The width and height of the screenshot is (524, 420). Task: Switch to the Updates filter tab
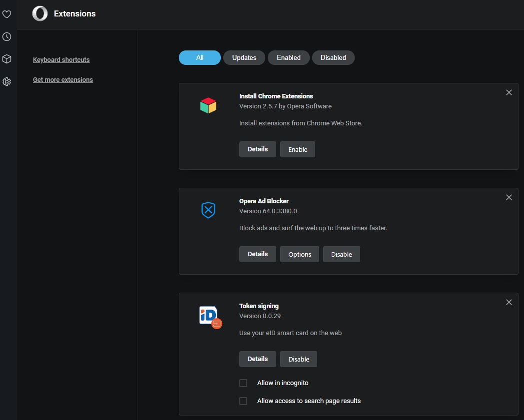[244, 58]
